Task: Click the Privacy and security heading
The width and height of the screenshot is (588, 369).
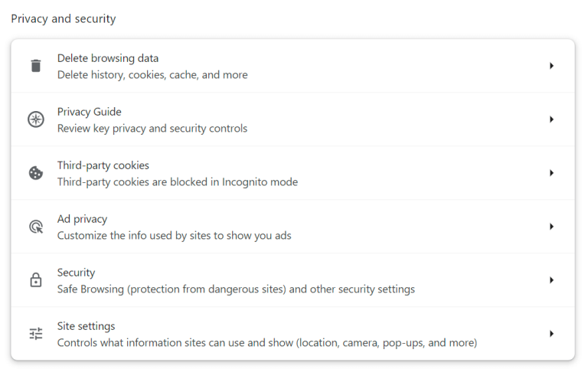Action: tap(63, 18)
